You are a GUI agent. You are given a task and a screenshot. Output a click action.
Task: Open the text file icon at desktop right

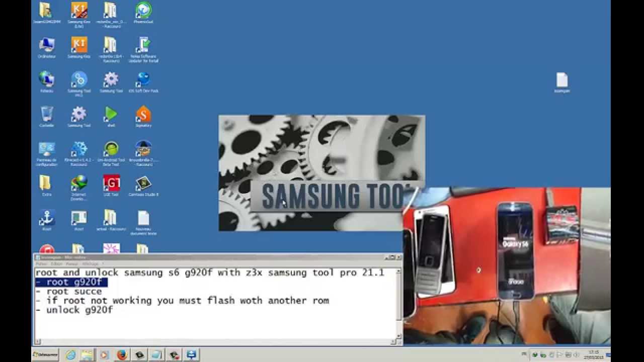pyautogui.click(x=562, y=83)
